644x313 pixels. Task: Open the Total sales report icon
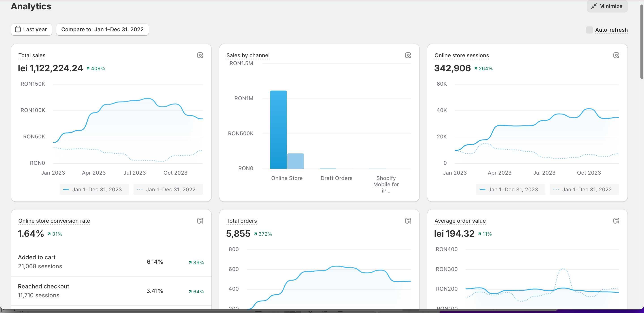point(200,55)
